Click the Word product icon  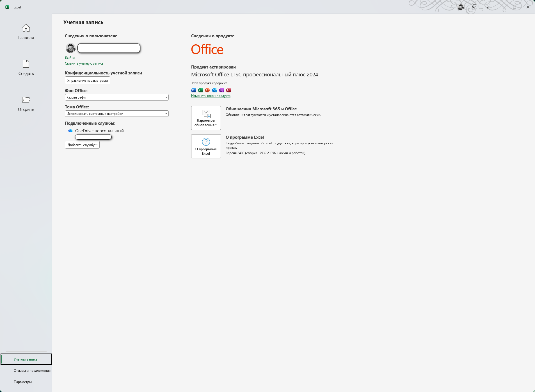[193, 90]
